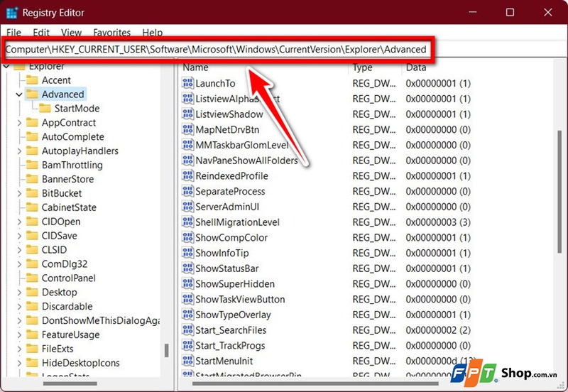Click the Start_TrackProgs value icon

point(187,345)
